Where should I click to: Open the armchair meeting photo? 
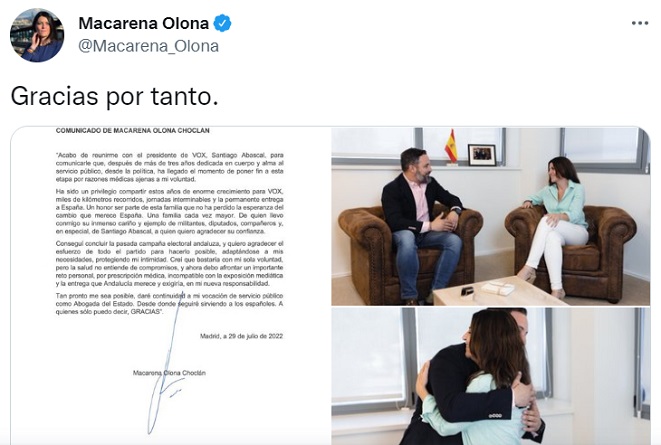coord(491,216)
